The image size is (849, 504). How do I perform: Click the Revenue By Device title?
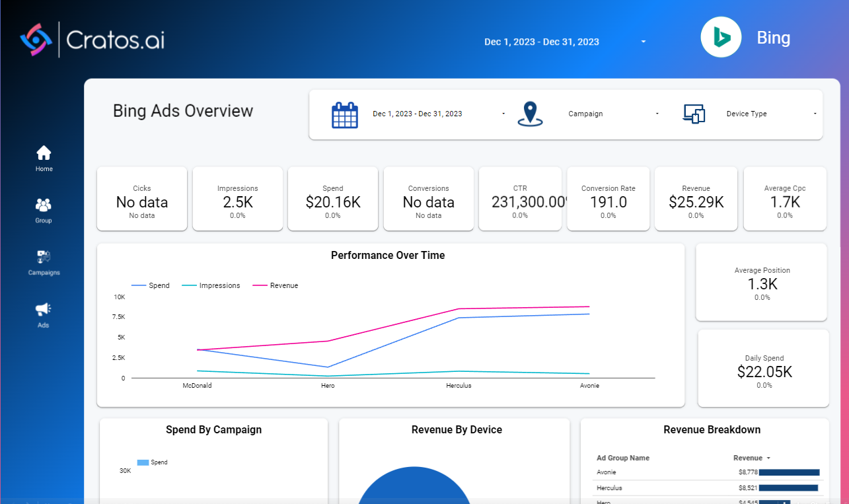pos(457,429)
